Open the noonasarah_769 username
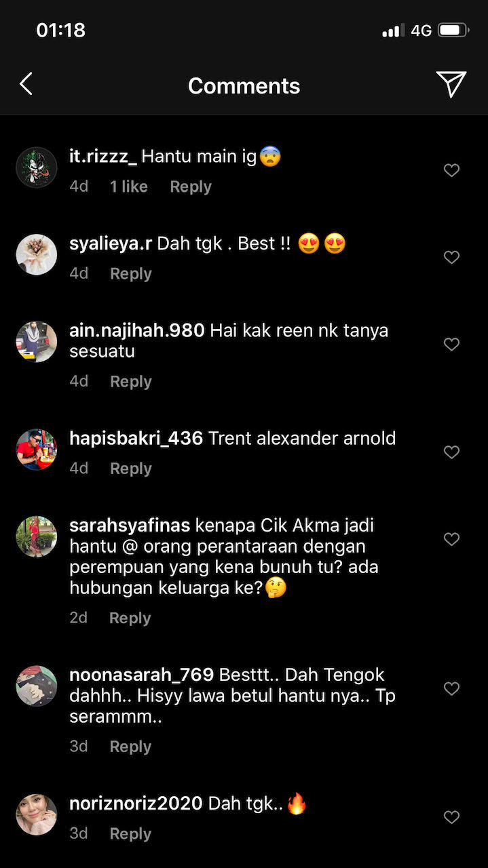 (141, 675)
